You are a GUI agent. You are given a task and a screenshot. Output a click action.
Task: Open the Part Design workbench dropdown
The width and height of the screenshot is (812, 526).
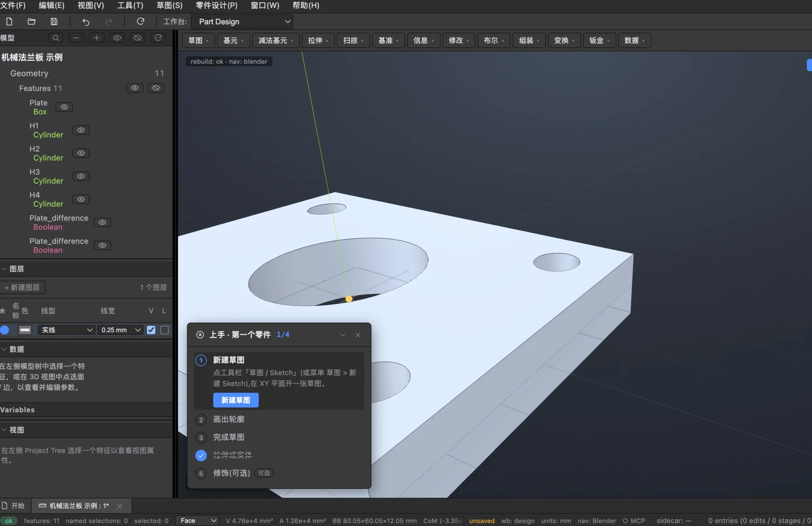242,22
